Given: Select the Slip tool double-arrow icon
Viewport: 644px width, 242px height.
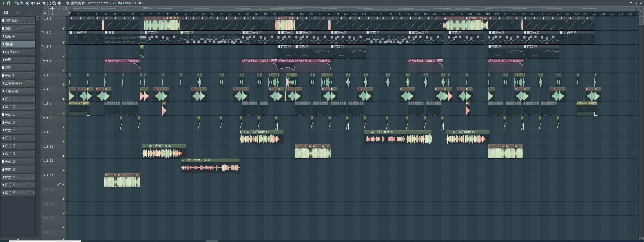Looking at the screenshot, I should (38, 3).
